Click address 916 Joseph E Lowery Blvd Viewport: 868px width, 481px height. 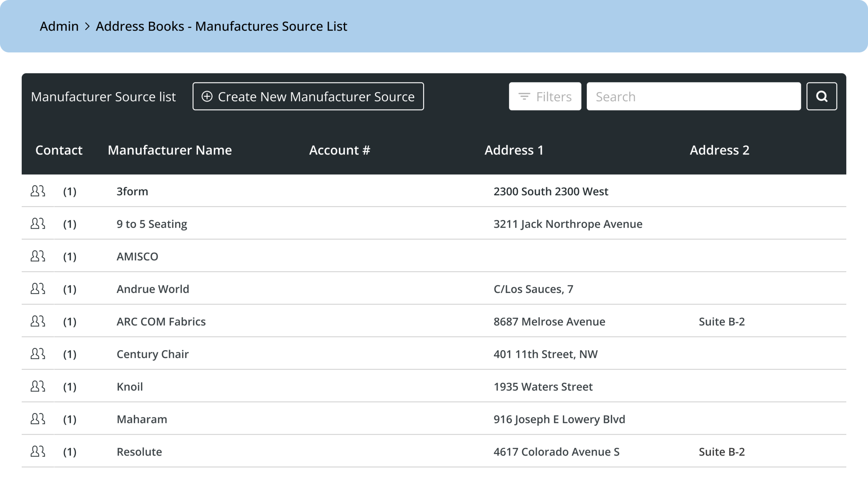pos(559,419)
